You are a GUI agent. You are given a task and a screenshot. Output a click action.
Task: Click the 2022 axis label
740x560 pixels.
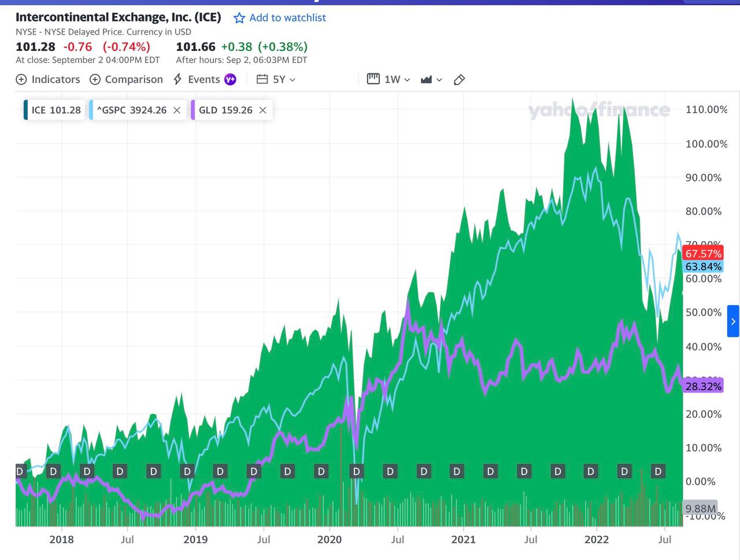coord(597,539)
